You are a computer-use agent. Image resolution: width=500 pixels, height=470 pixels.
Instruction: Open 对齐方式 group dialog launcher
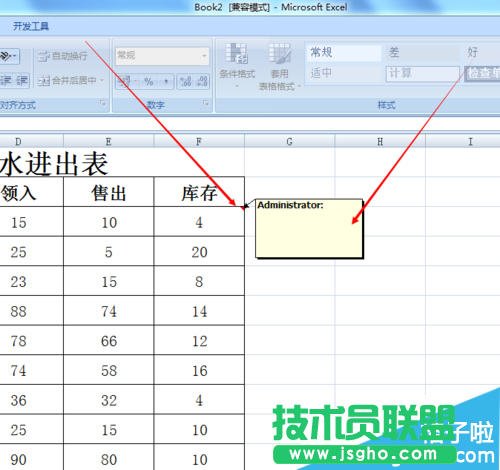click(x=103, y=103)
